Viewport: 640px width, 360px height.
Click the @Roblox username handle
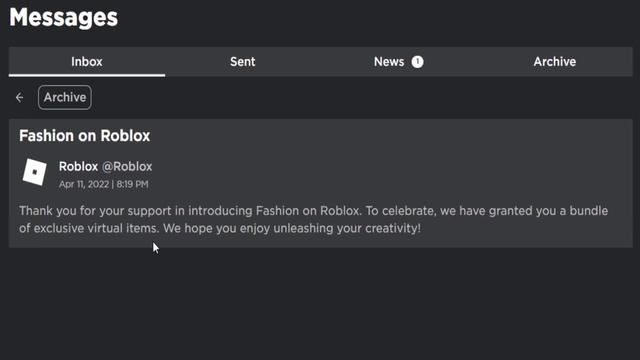pyautogui.click(x=127, y=167)
